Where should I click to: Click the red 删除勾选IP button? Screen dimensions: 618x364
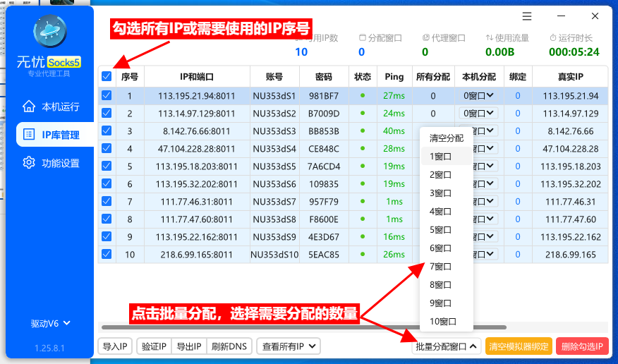tap(582, 346)
